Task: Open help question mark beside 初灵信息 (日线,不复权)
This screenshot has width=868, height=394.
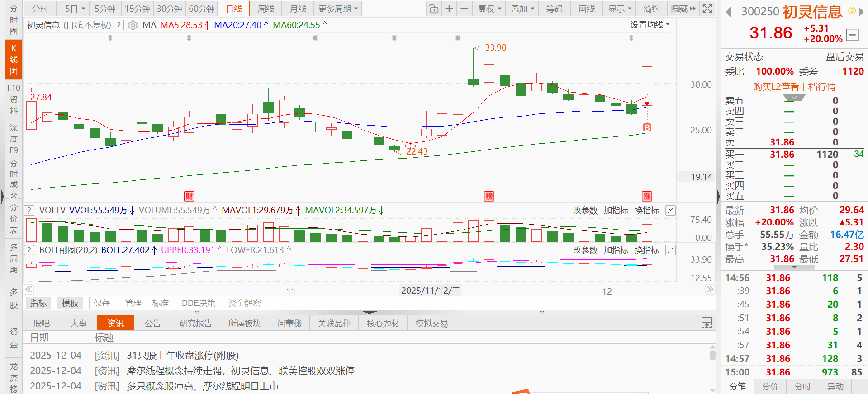Action: pos(119,25)
